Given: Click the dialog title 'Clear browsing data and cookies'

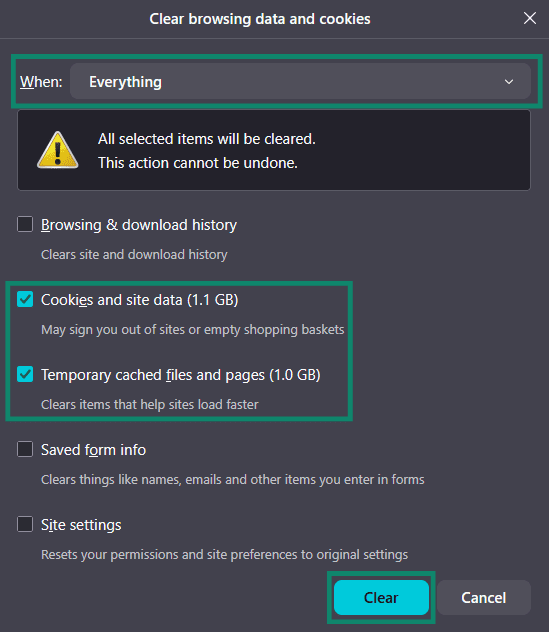Looking at the screenshot, I should coord(260,19).
